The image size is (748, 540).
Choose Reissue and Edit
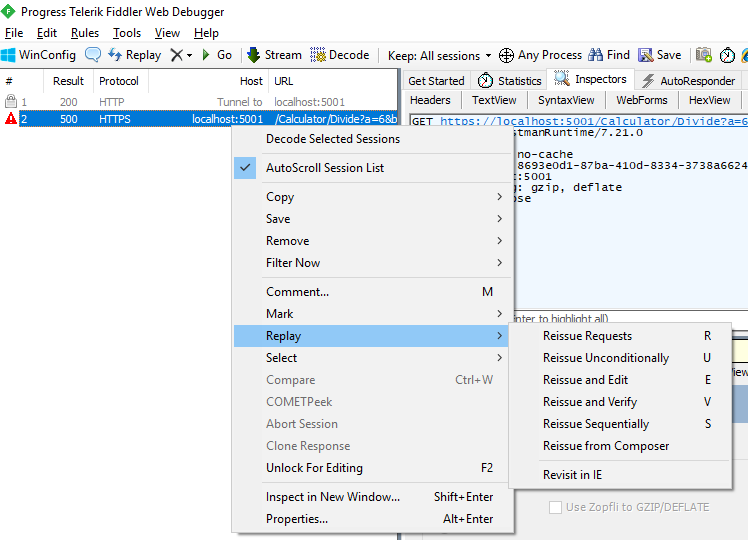[x=620, y=380]
